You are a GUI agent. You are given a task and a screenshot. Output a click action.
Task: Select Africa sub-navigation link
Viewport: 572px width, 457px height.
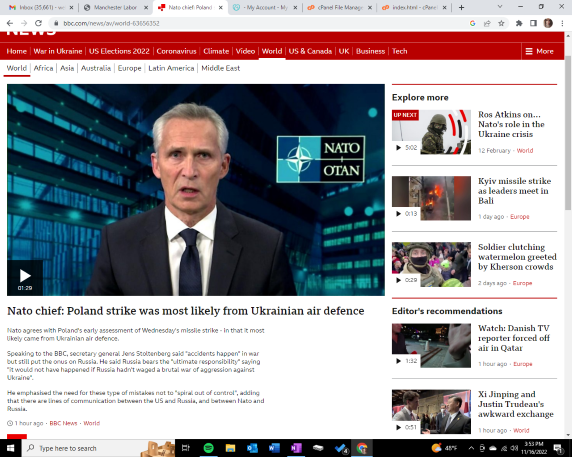(43, 68)
